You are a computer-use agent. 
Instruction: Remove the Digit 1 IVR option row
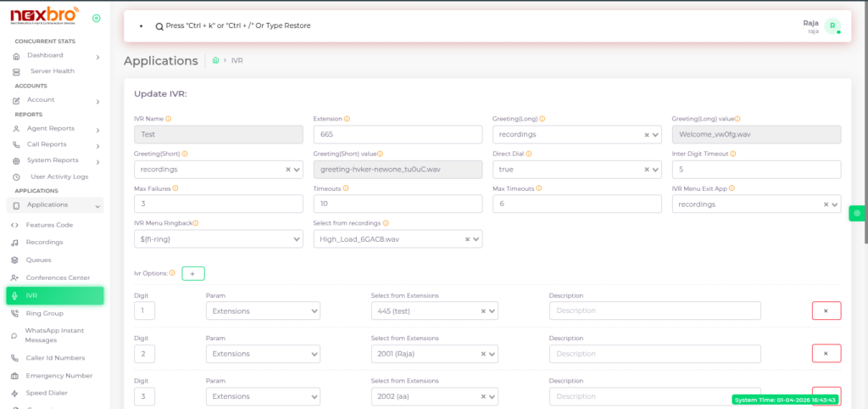pyautogui.click(x=826, y=311)
